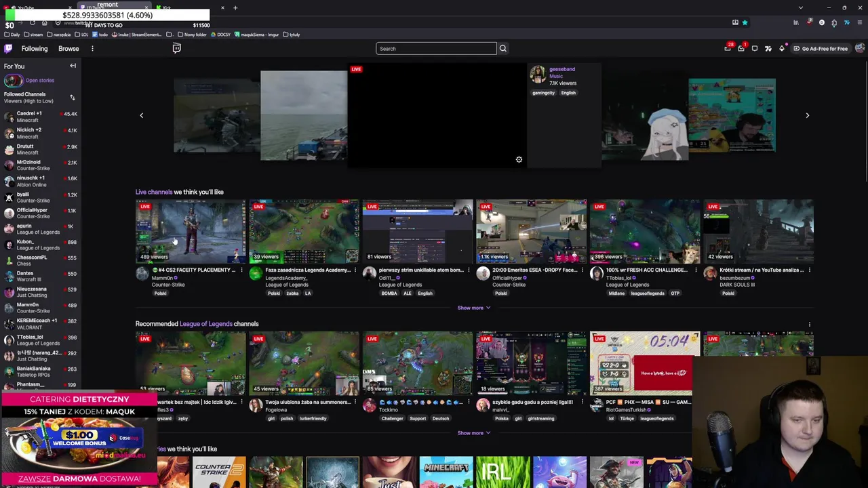The height and width of the screenshot is (488, 868).
Task: Open notifications inbox with 1 badge
Action: (741, 48)
